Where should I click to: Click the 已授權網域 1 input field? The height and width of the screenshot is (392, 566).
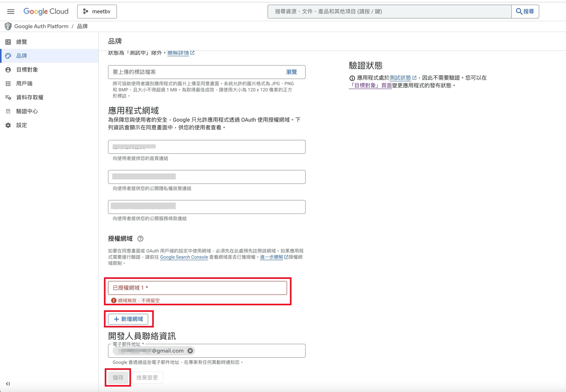(x=197, y=288)
